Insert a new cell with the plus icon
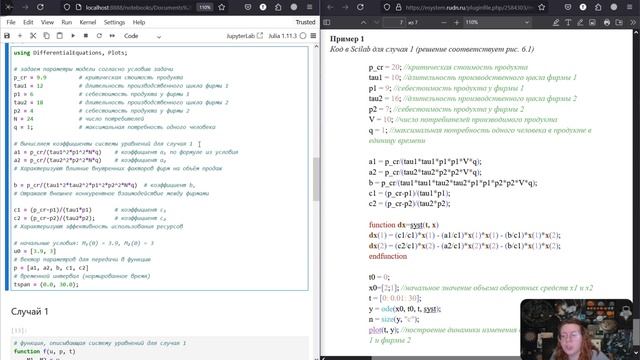Image resolution: width=640 pixels, height=360 pixels. tap(20, 36)
